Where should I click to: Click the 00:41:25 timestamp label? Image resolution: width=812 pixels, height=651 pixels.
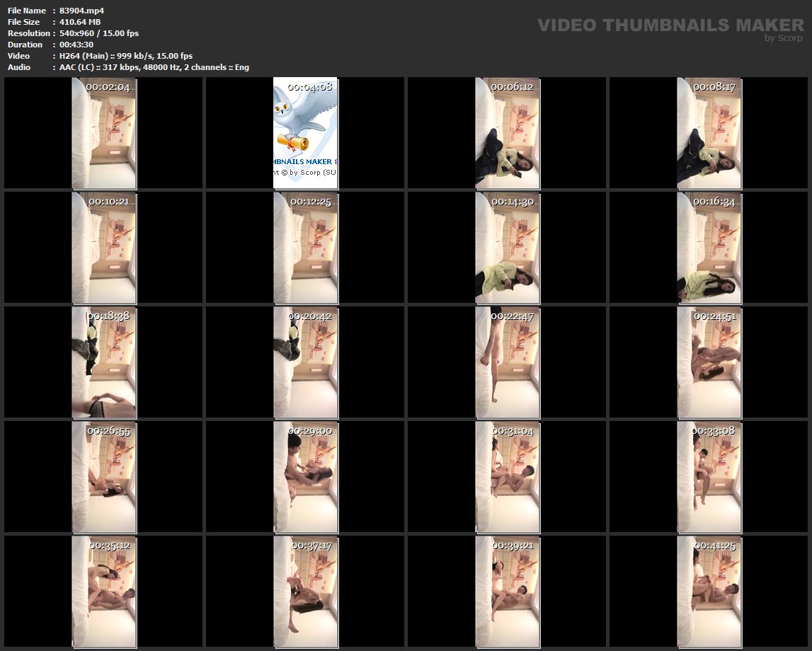tap(714, 546)
